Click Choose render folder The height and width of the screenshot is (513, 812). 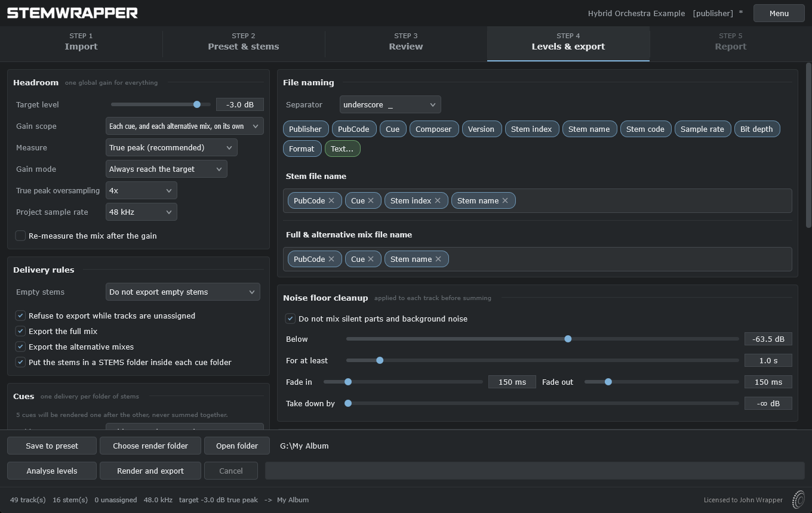coord(150,446)
